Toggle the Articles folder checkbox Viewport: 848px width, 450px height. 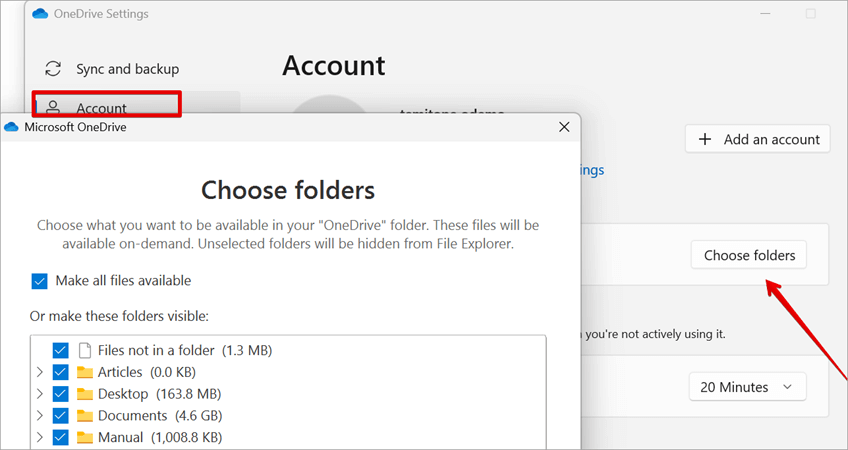[x=60, y=372]
